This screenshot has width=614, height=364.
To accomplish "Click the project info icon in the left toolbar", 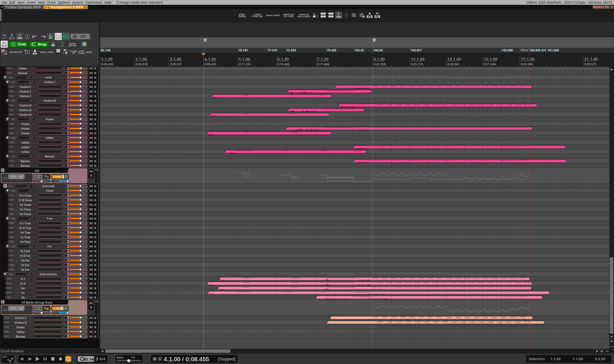I will click(27, 37).
